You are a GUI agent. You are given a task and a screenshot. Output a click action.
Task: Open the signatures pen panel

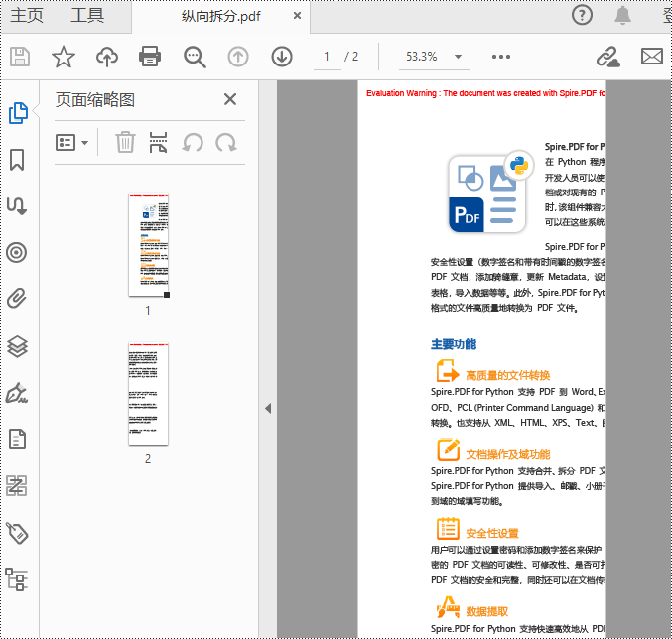click(17, 393)
